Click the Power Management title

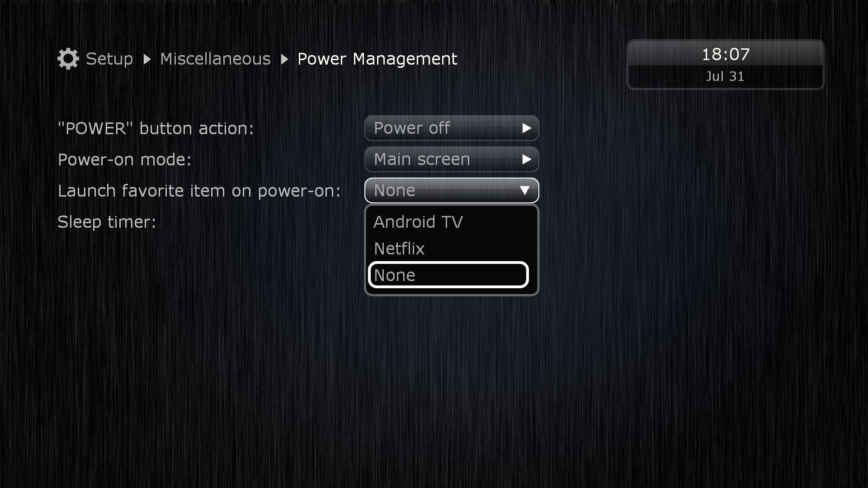click(x=377, y=59)
